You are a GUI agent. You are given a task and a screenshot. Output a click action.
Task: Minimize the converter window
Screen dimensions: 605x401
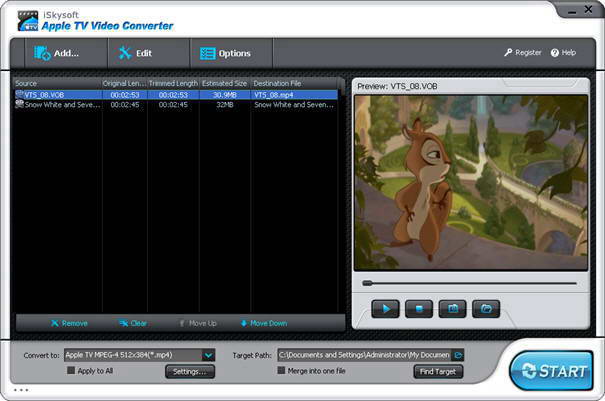[572, 11]
